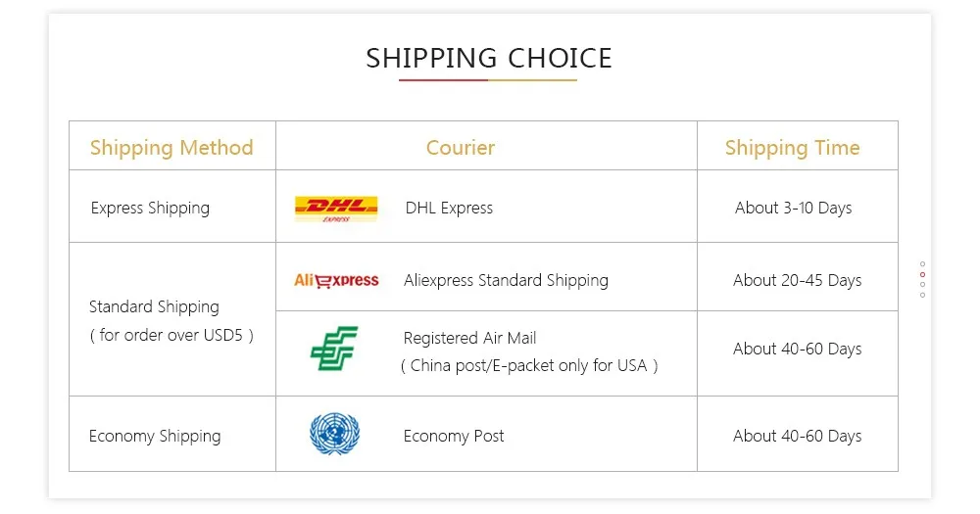Select the Express Shipping row label

pos(150,208)
